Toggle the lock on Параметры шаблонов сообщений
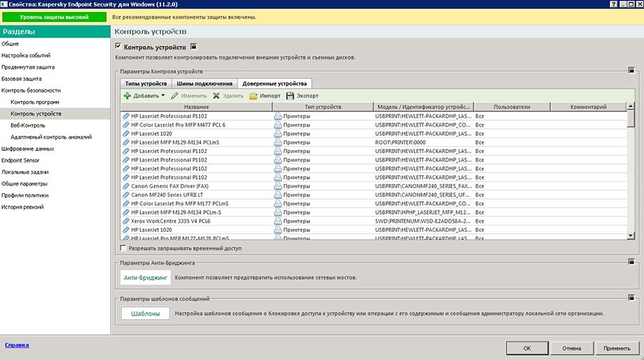This screenshot has width=644, height=360. [631, 297]
